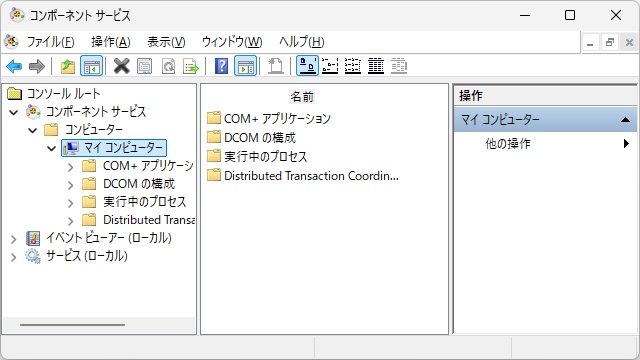
Task: Click the tree pane horizontal scrollbar
Action: [x=72, y=325]
